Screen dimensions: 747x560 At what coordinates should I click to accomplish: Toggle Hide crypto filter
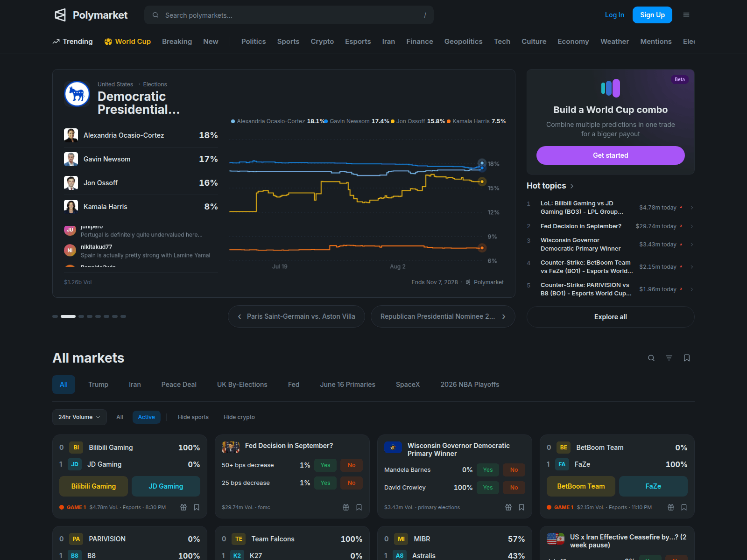(239, 417)
